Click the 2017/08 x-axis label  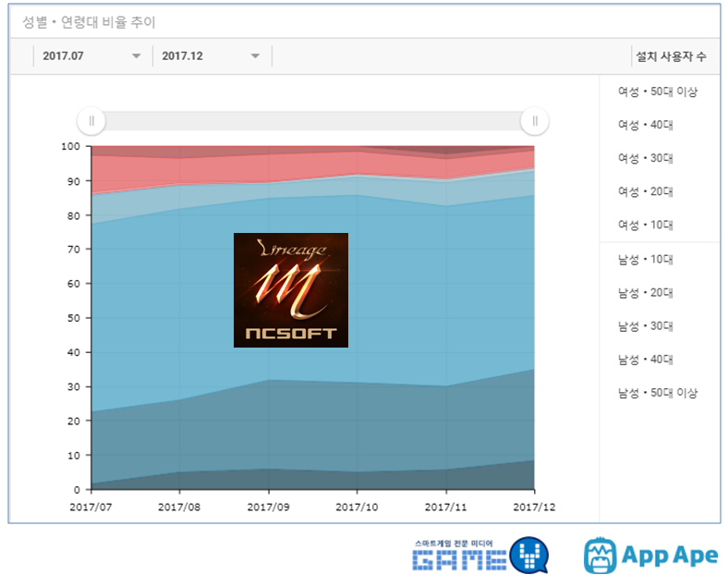click(179, 508)
